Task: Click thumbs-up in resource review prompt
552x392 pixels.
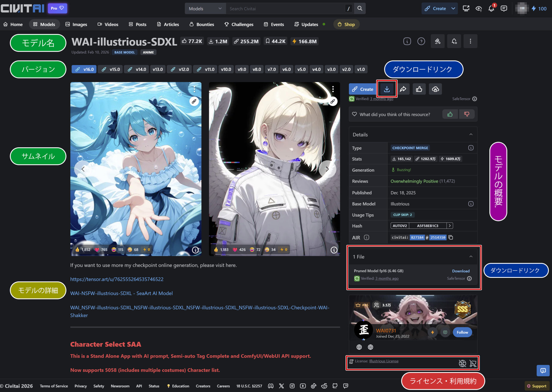Action: click(x=450, y=114)
